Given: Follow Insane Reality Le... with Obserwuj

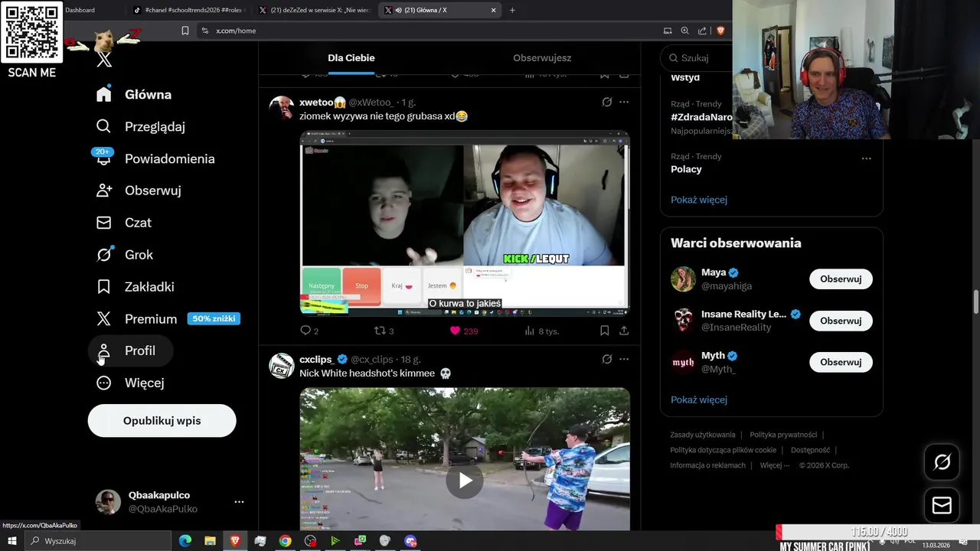Looking at the screenshot, I should [x=841, y=321].
